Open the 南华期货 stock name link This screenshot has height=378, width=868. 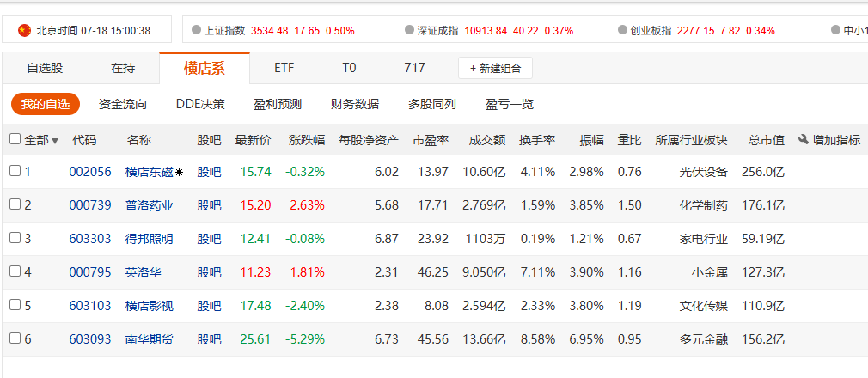coord(150,339)
